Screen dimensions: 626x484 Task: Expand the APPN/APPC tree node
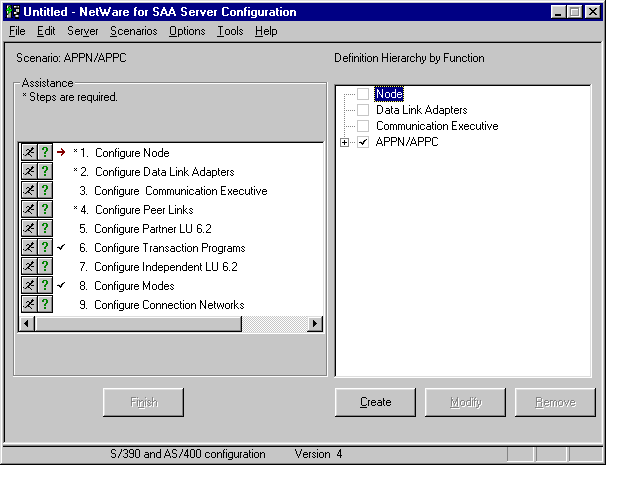coord(345,142)
